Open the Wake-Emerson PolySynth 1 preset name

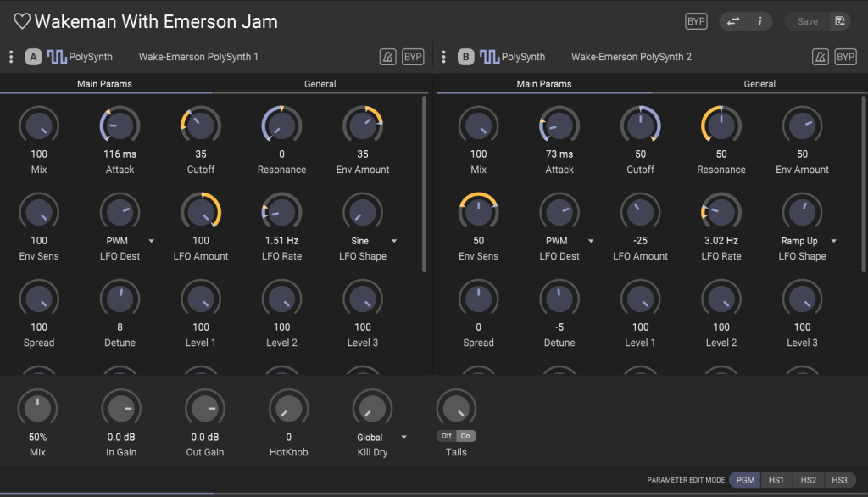tap(198, 57)
